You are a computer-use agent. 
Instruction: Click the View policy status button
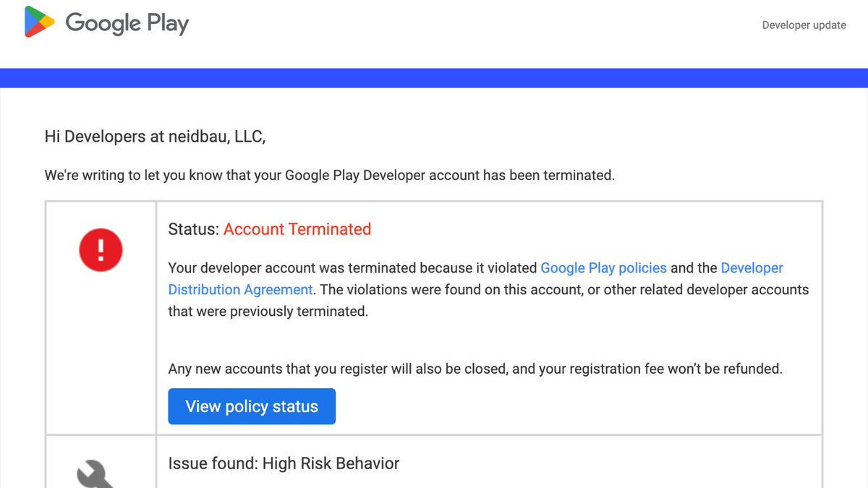point(252,406)
